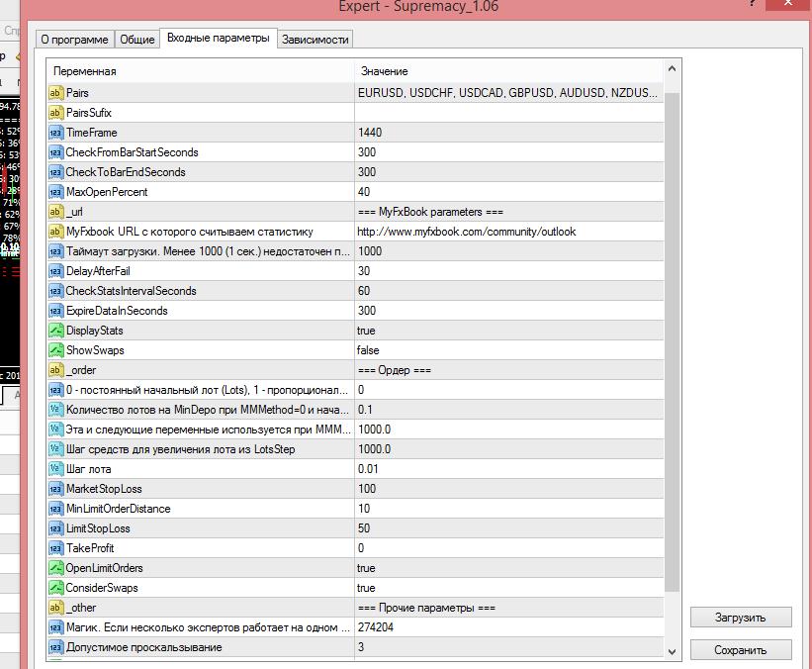Edit the CheckStatsIntervalSeconds value 60
The width and height of the screenshot is (812, 669).
coord(509,291)
